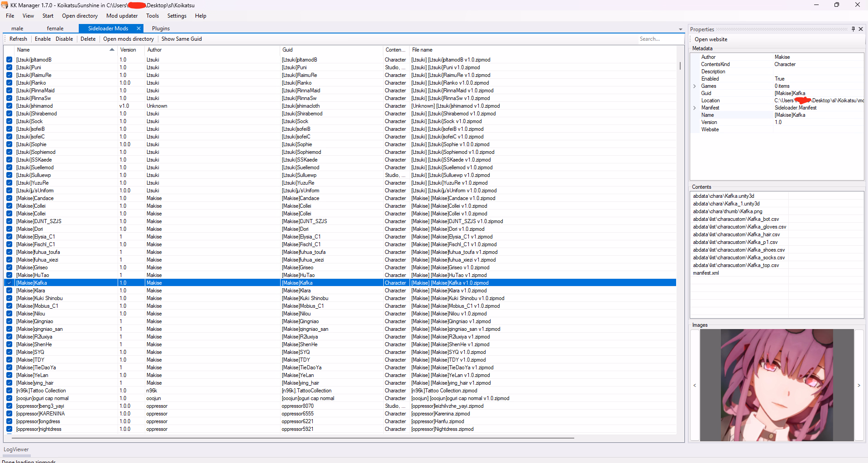Close the Properties panel
Viewport: 868px width, 463px height.
tap(861, 29)
